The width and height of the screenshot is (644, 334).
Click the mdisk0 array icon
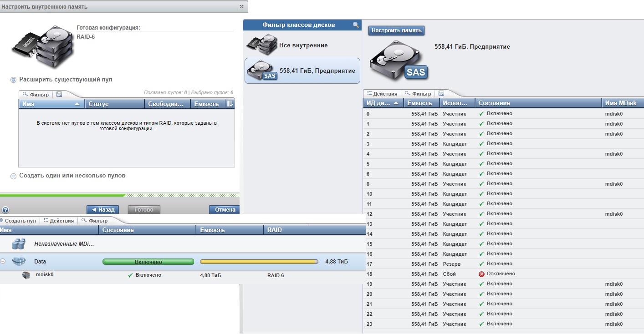click(26, 275)
